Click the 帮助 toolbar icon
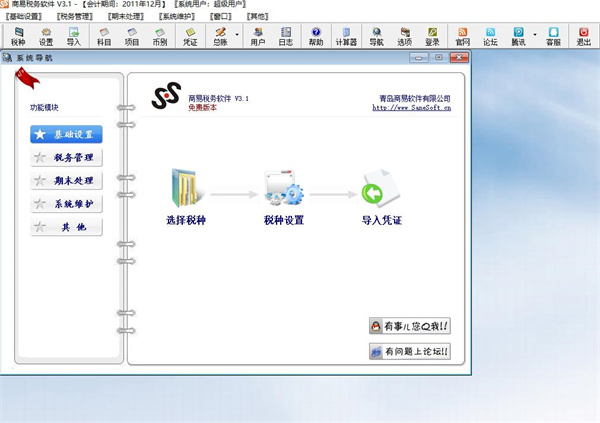 316,36
